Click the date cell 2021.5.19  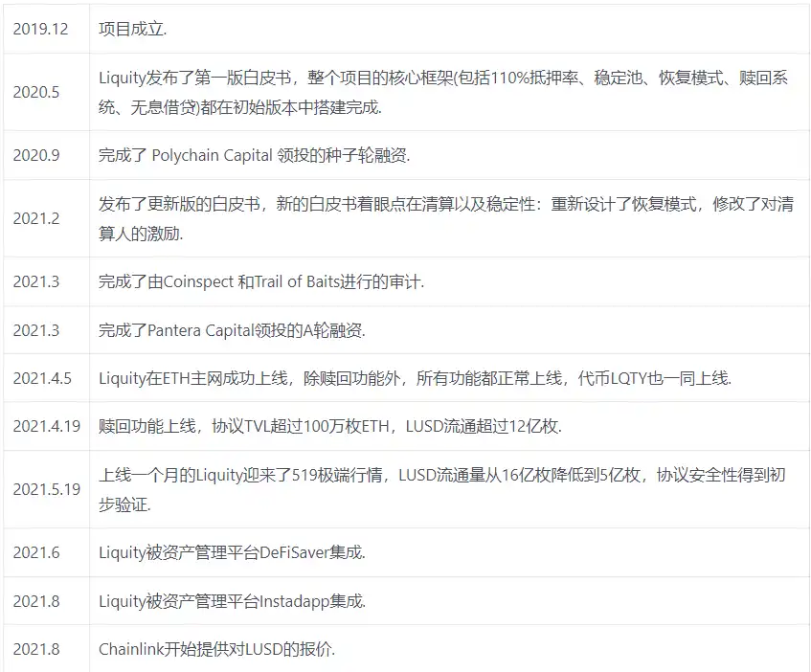pos(47,489)
